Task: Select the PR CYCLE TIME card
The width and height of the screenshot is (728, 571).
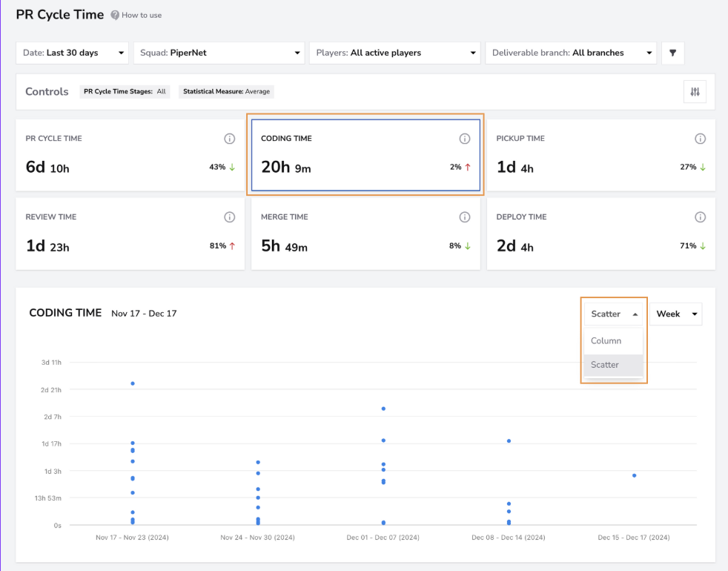Action: [130, 155]
